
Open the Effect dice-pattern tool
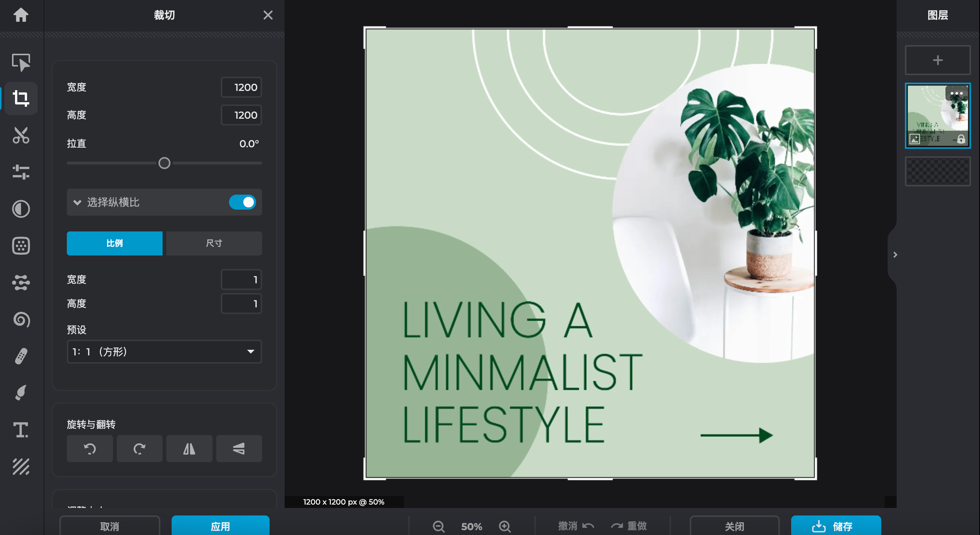point(21,246)
